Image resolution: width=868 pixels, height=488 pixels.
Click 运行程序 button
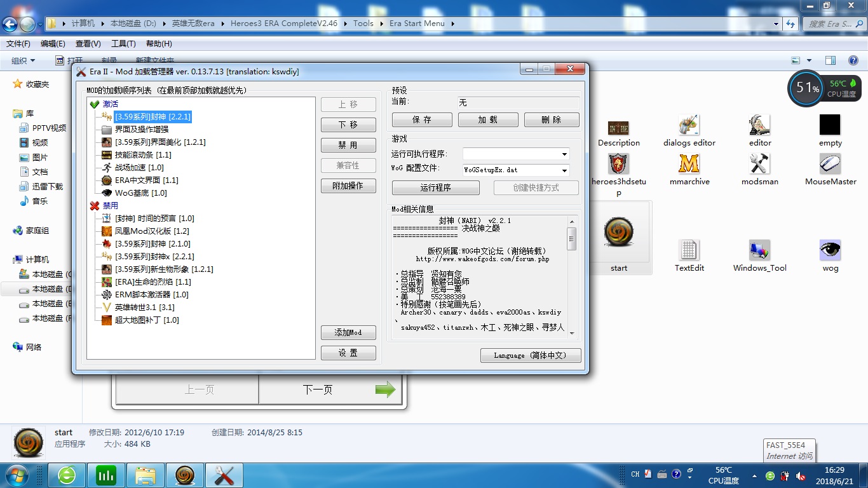coord(436,187)
